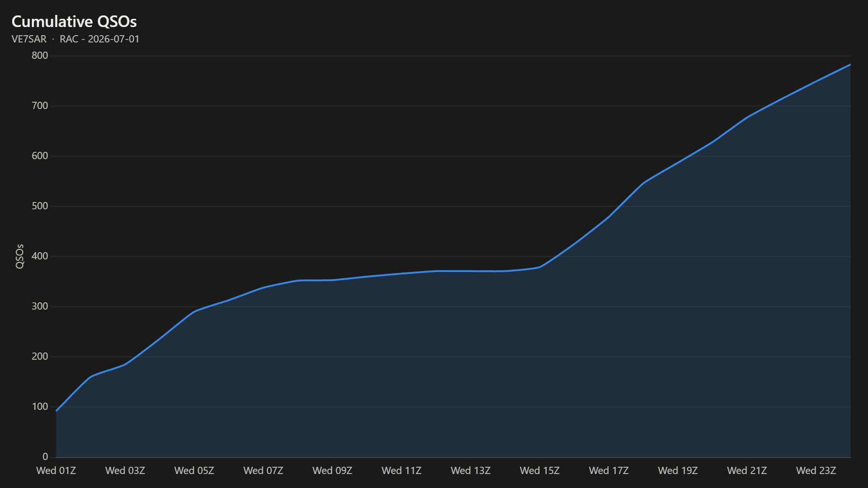The image size is (868, 488).
Task: Click y-axis label 500
Action: [40, 206]
